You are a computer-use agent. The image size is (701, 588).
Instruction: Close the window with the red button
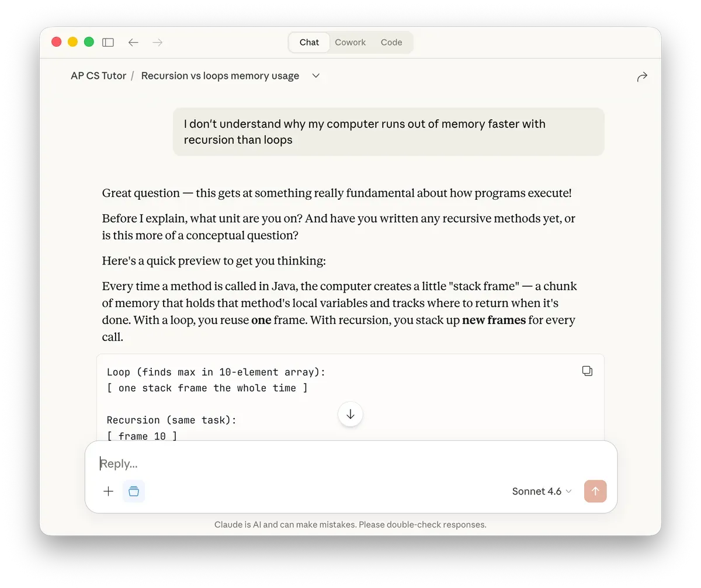click(x=57, y=41)
